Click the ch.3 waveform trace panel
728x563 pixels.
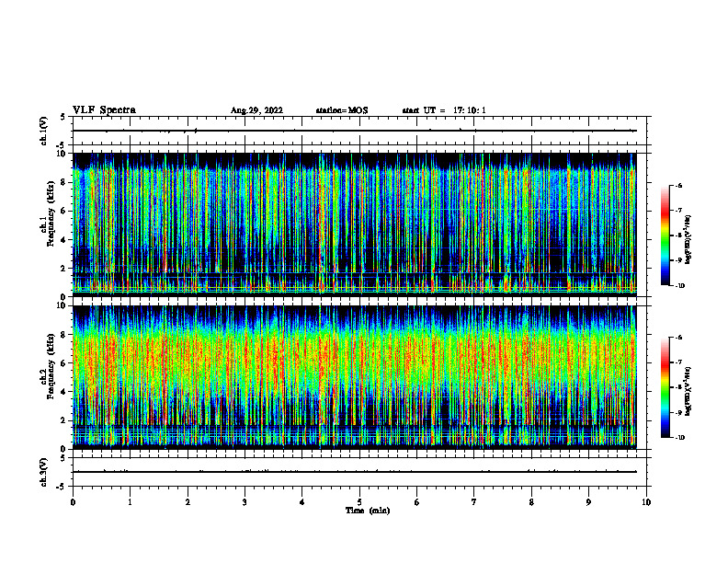point(359,472)
